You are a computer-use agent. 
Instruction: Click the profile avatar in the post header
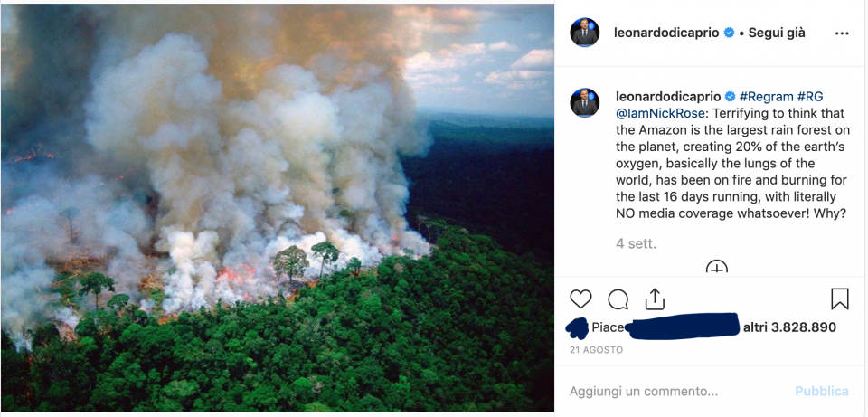pos(584,33)
